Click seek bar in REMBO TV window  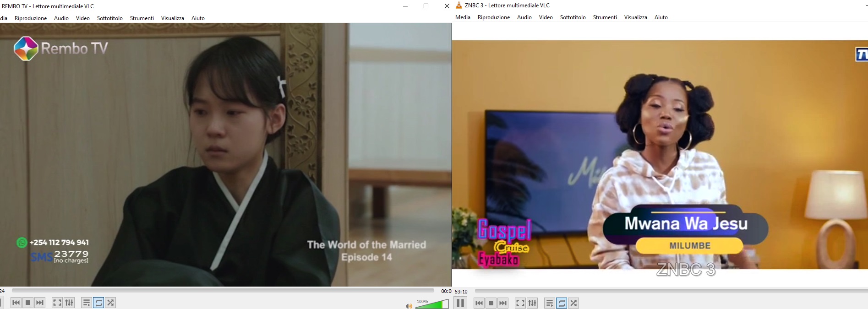pos(223,290)
